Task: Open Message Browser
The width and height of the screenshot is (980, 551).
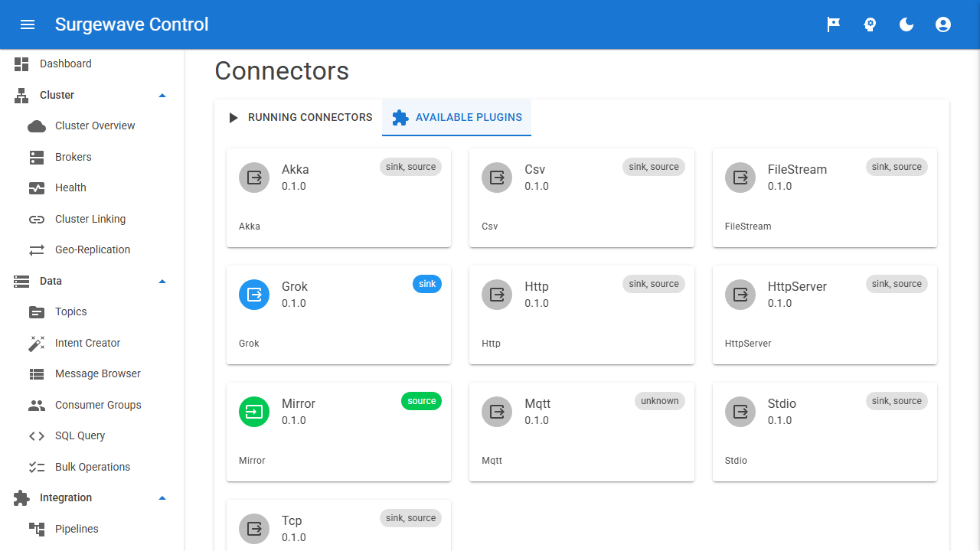Action: [92, 374]
